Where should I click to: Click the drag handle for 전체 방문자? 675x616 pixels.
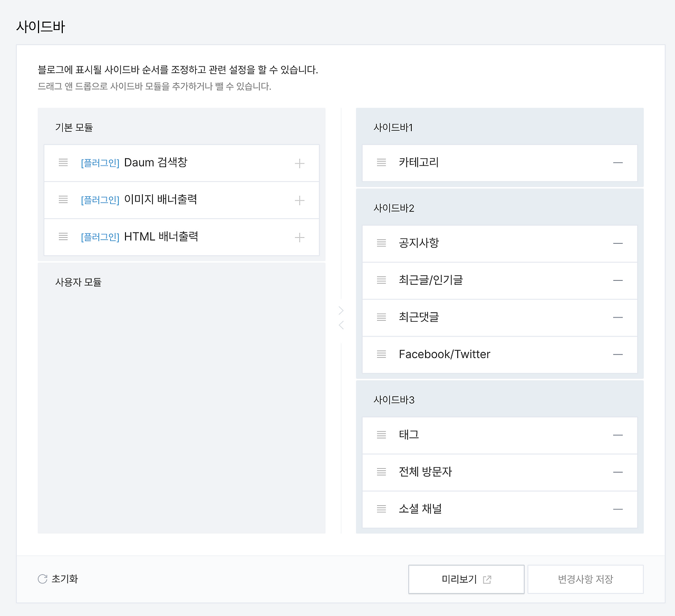tap(381, 473)
